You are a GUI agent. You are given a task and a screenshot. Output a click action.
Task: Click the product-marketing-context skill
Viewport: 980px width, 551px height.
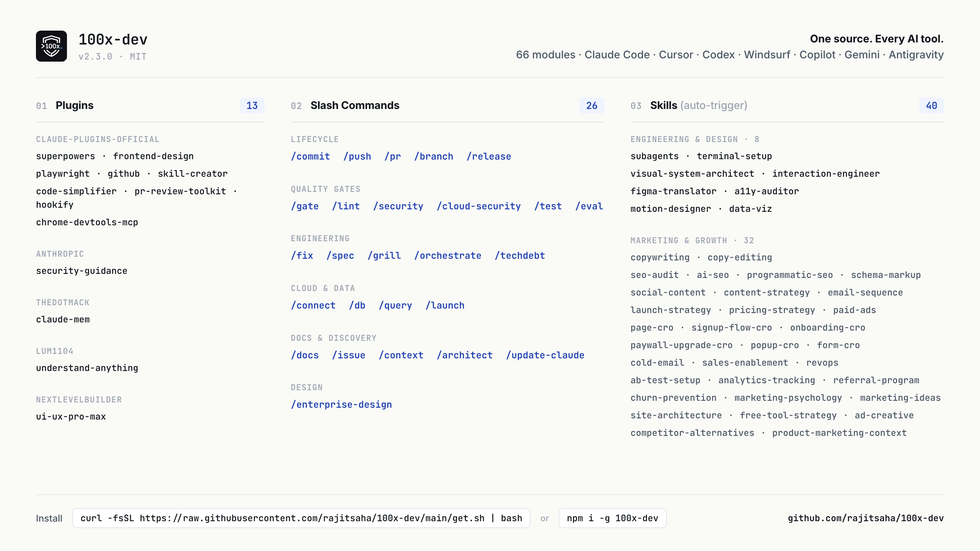pos(839,433)
